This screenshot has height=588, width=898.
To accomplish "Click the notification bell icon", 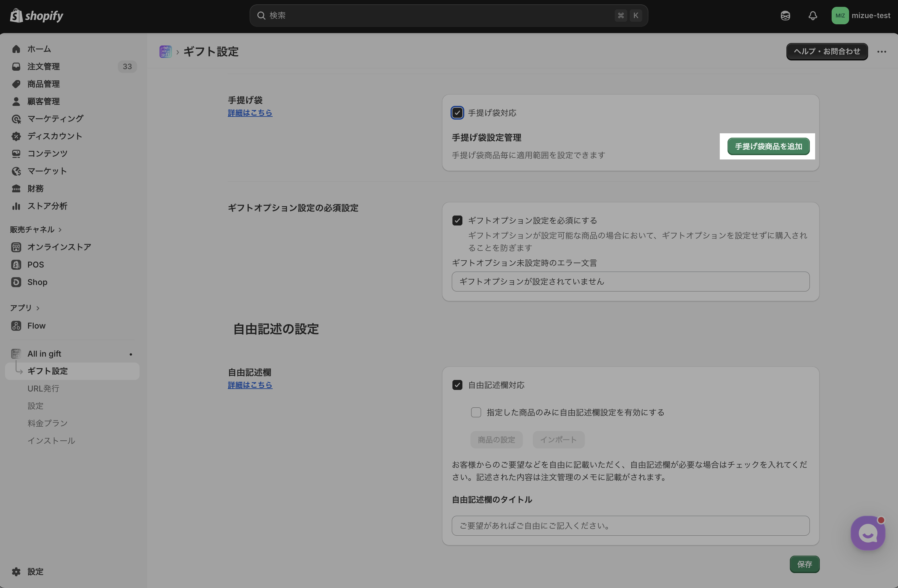I will tap(812, 16).
